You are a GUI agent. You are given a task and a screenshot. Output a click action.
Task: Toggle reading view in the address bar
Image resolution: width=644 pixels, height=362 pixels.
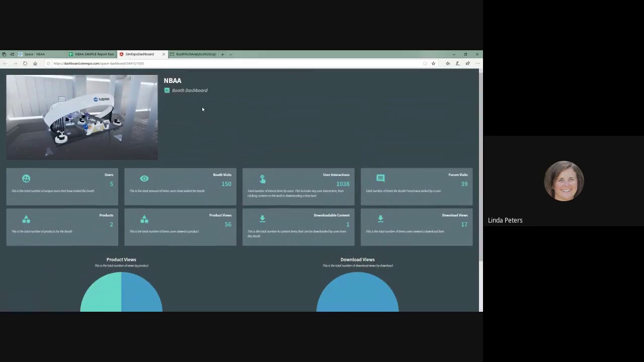point(425,63)
